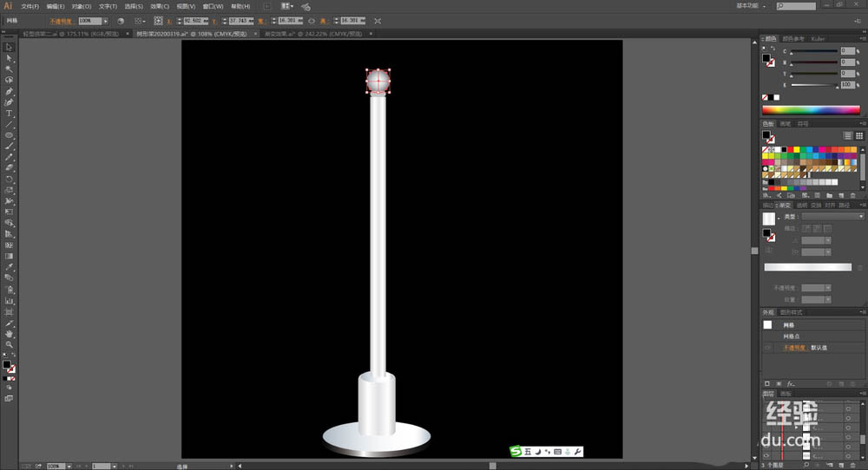Switch swatches panel to list view
This screenshot has width=868, height=470.
pyautogui.click(x=847, y=135)
